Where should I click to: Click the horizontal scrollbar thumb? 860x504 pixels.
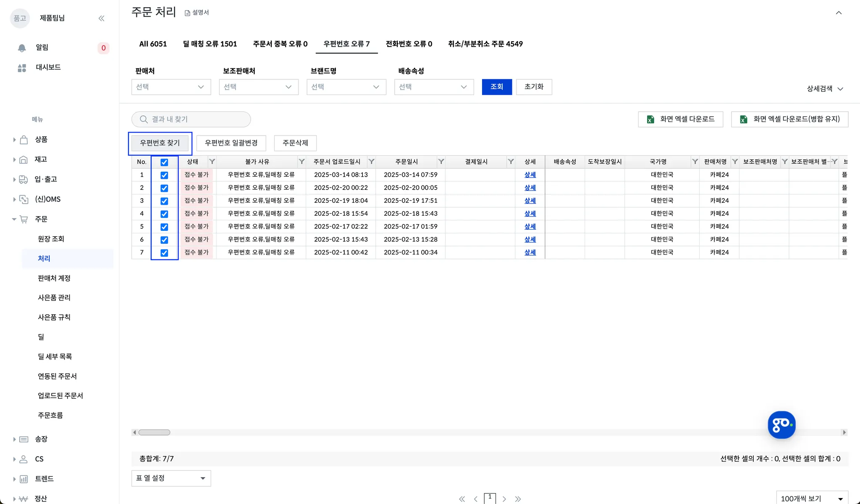coord(154,432)
